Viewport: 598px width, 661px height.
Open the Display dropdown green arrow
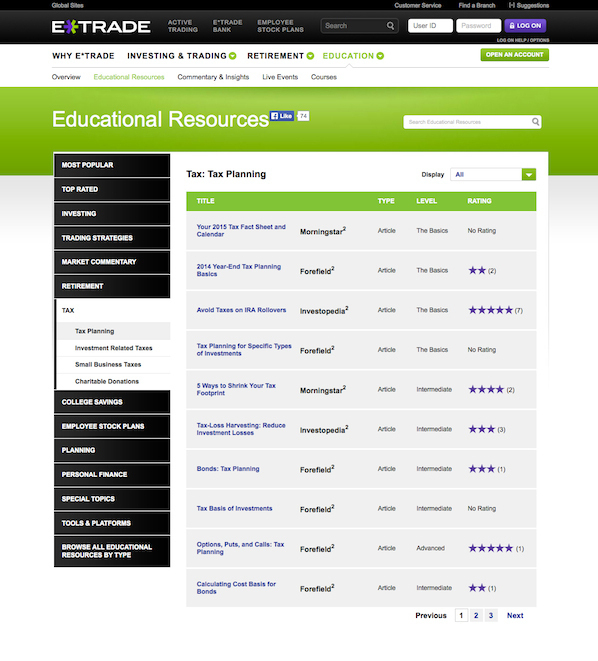pos(529,175)
